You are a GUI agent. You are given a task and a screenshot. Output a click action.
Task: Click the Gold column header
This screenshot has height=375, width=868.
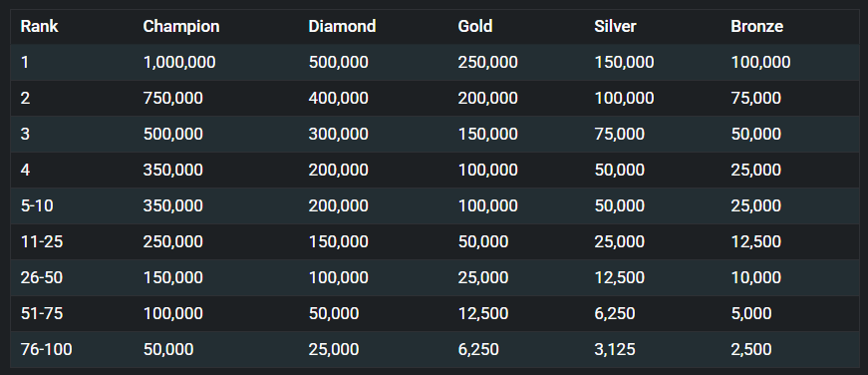[x=475, y=26]
